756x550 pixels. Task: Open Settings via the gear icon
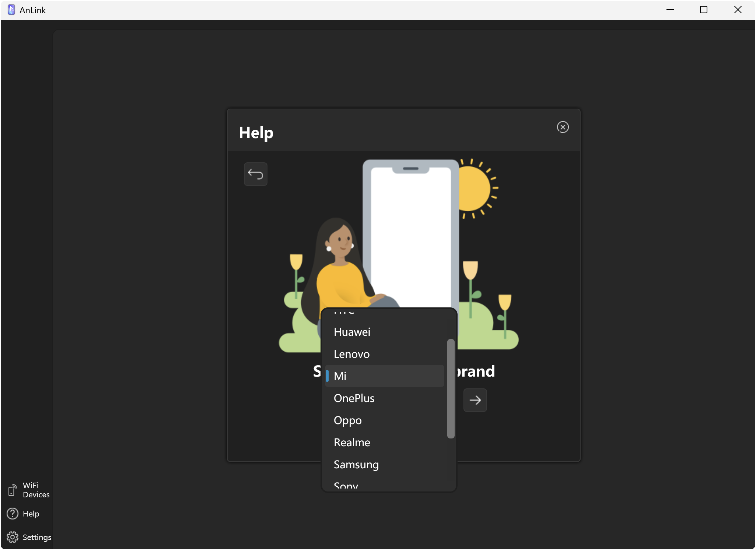[13, 537]
